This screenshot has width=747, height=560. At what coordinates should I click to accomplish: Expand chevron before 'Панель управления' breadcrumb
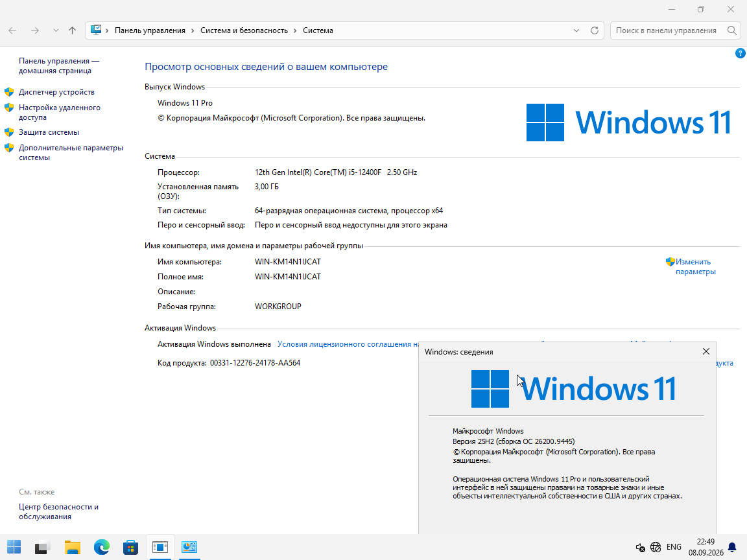(x=107, y=30)
